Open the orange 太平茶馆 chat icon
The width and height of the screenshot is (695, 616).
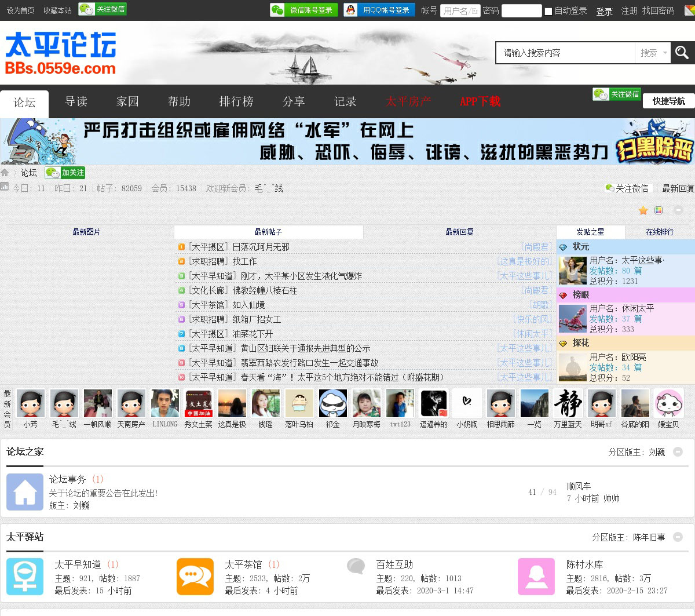195,577
